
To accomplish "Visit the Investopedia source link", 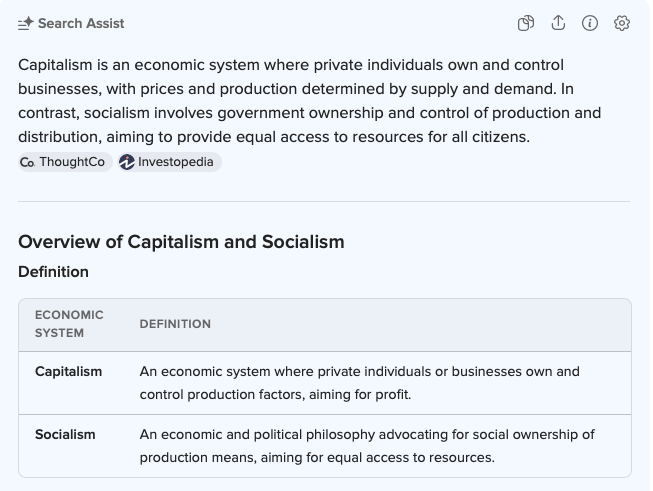I will point(175,162).
